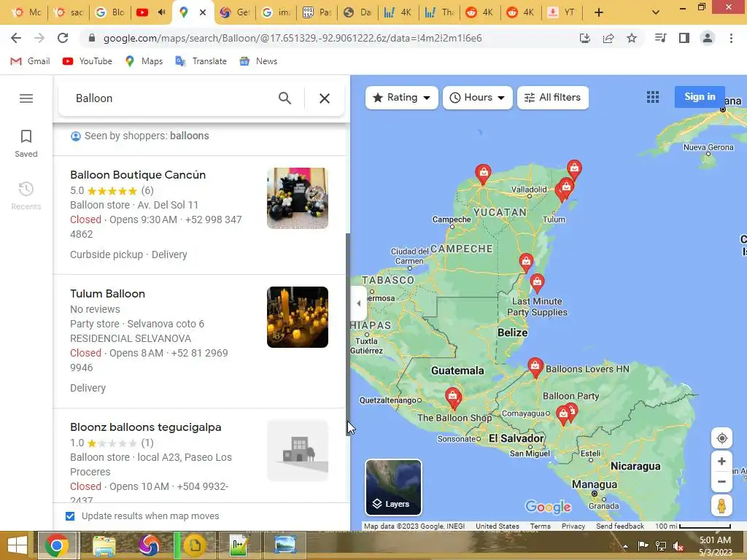Click the magnifier search icon
This screenshot has width=747, height=560.
click(285, 98)
